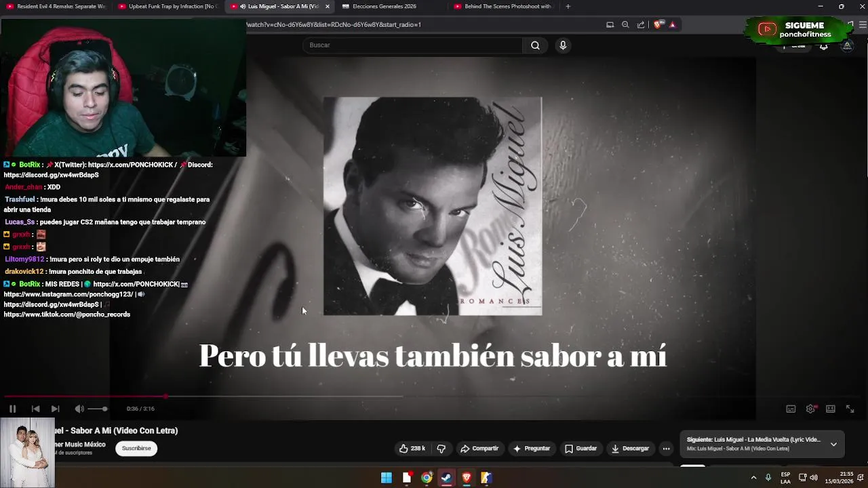Click the Romances album cover image

(433, 206)
